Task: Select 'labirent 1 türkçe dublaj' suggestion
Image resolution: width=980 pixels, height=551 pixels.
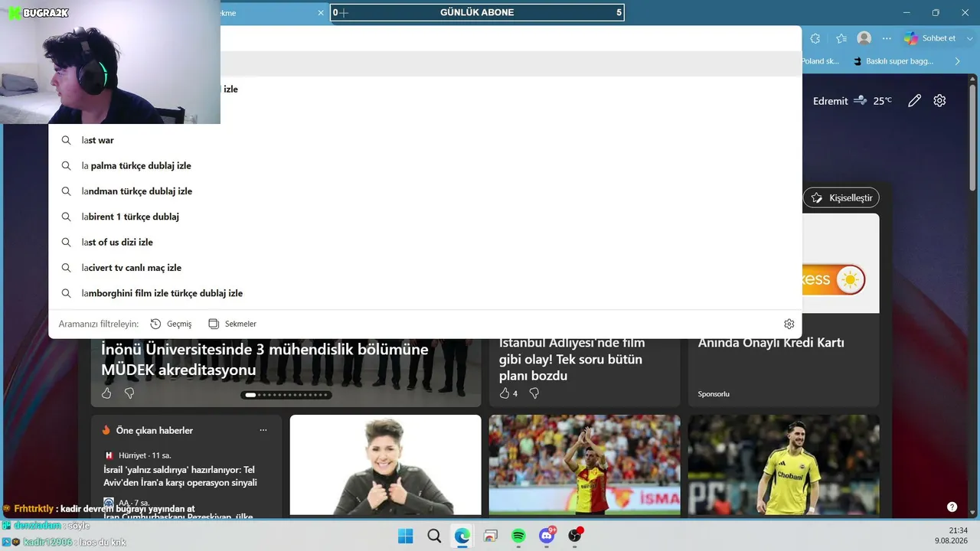Action: [425, 217]
